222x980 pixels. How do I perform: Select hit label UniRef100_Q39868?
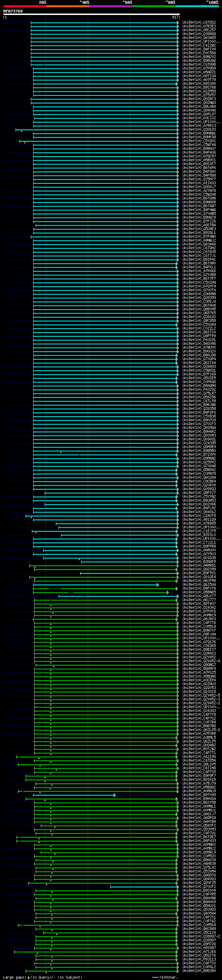point(199,34)
